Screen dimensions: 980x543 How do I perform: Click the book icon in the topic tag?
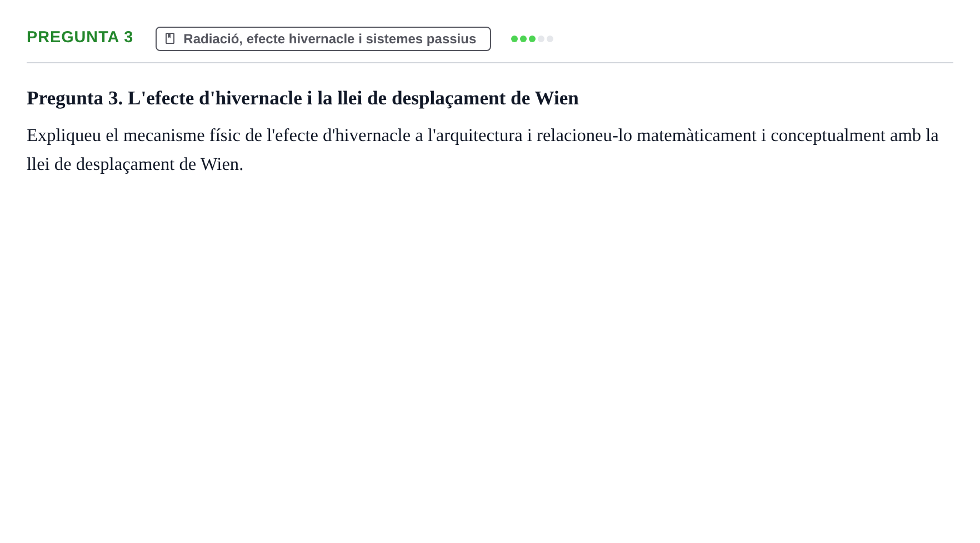click(x=170, y=38)
